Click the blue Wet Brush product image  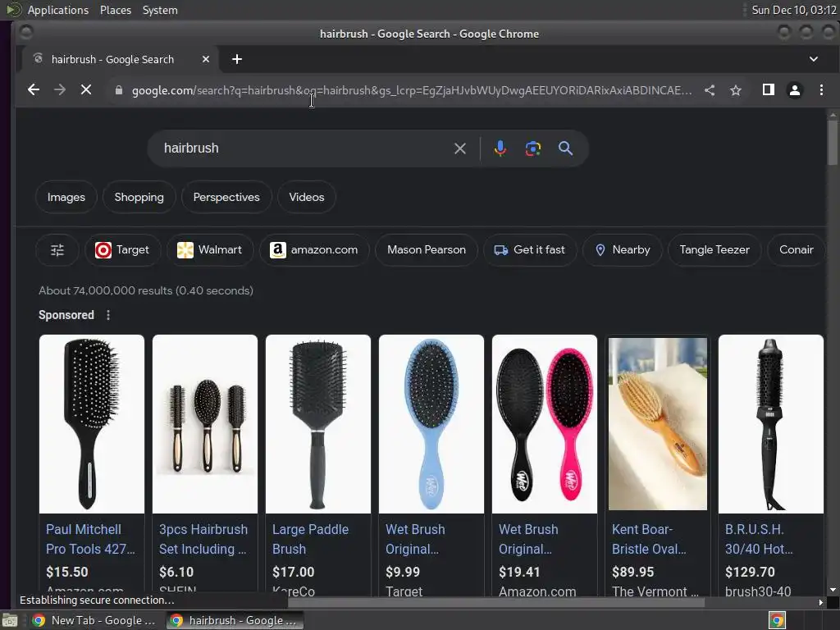(431, 424)
